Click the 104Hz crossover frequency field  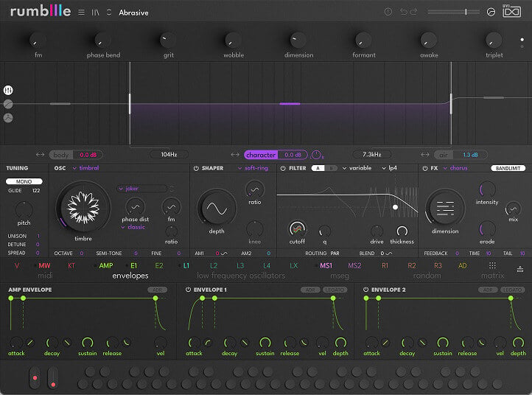169,155
